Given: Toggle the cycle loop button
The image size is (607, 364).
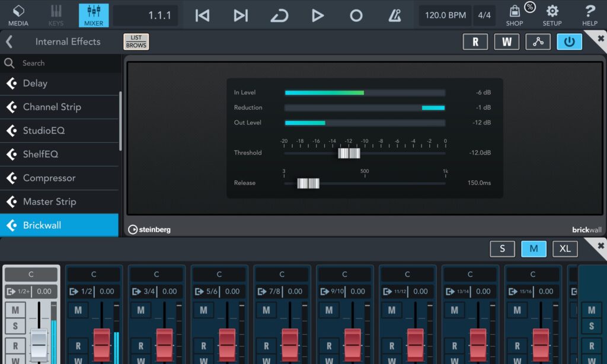Looking at the screenshot, I should point(279,15).
